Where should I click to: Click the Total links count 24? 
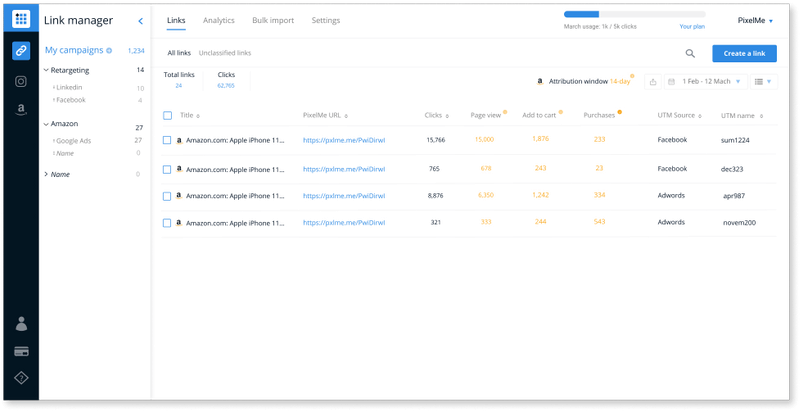click(x=179, y=86)
